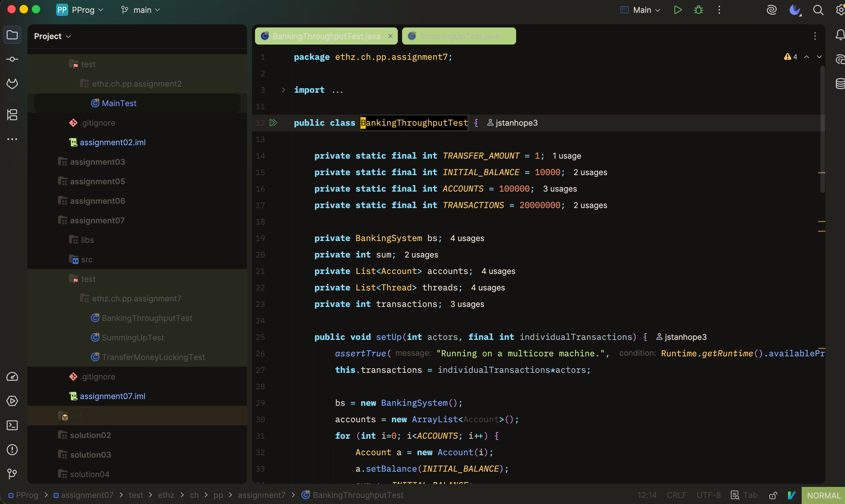This screenshot has height=504, width=845.
Task: Expand the folded import block
Action: point(283,90)
